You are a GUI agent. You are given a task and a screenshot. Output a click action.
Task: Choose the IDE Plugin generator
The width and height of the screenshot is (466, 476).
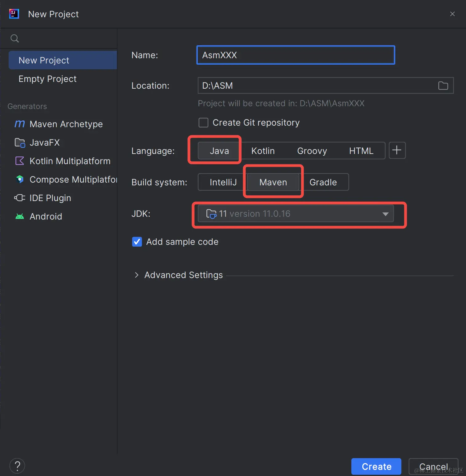(63, 198)
